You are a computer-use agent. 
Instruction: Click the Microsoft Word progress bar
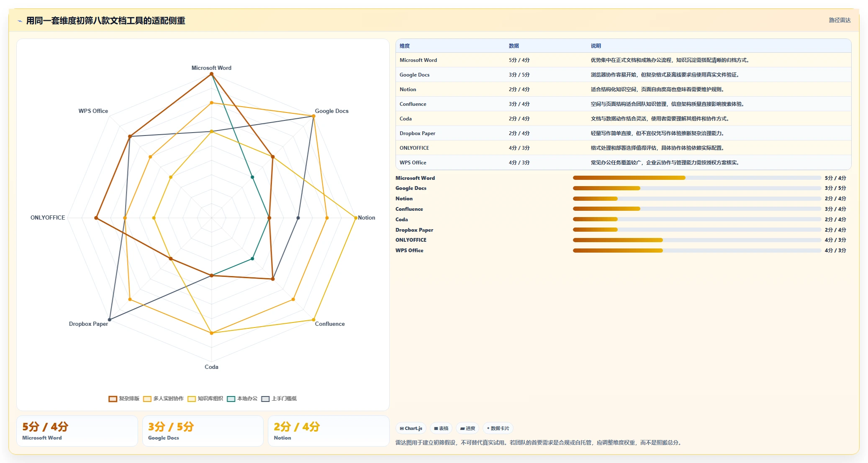[697, 178]
